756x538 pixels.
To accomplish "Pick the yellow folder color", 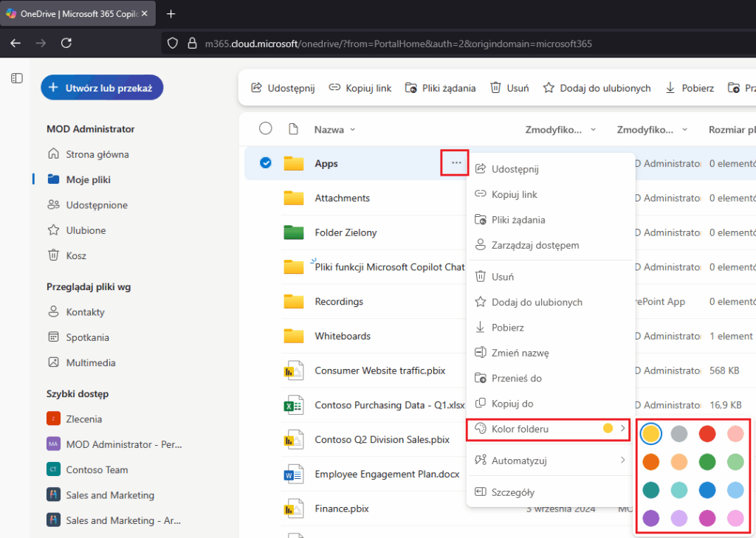I will (x=651, y=434).
